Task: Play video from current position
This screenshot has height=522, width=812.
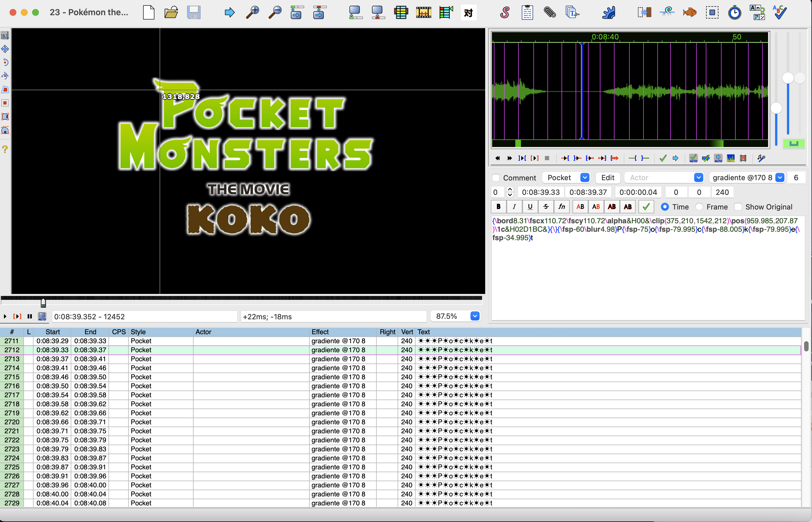Action: pyautogui.click(x=5, y=316)
